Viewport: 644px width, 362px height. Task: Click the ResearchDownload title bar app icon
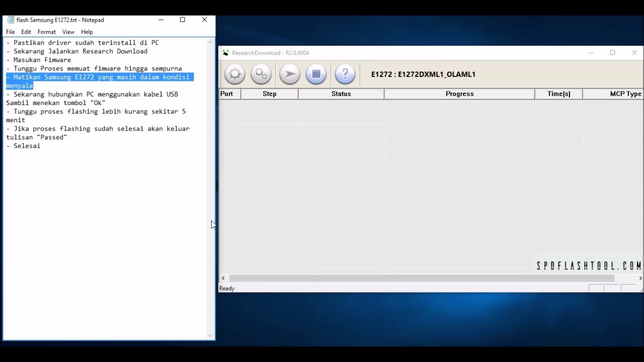[x=225, y=53]
